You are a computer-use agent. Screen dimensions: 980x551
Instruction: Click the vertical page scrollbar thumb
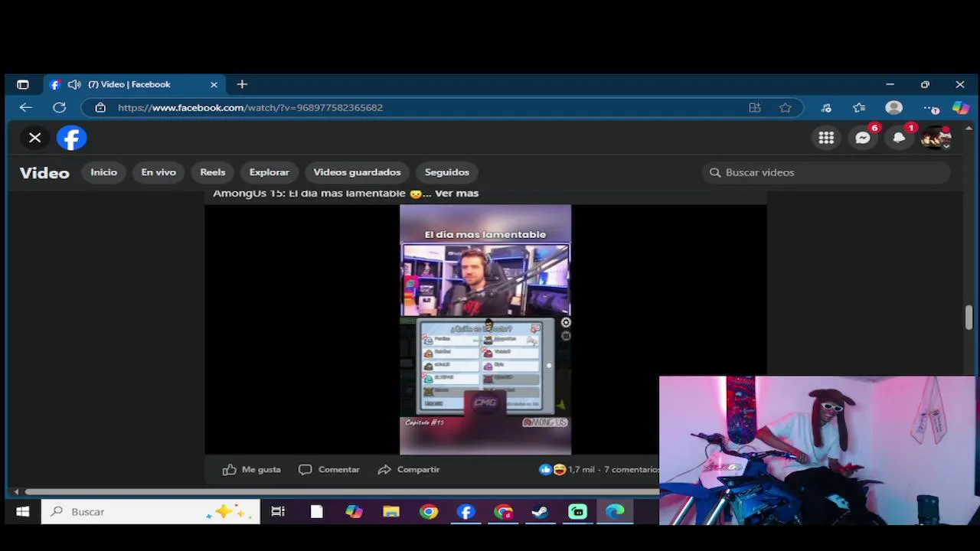(x=969, y=318)
